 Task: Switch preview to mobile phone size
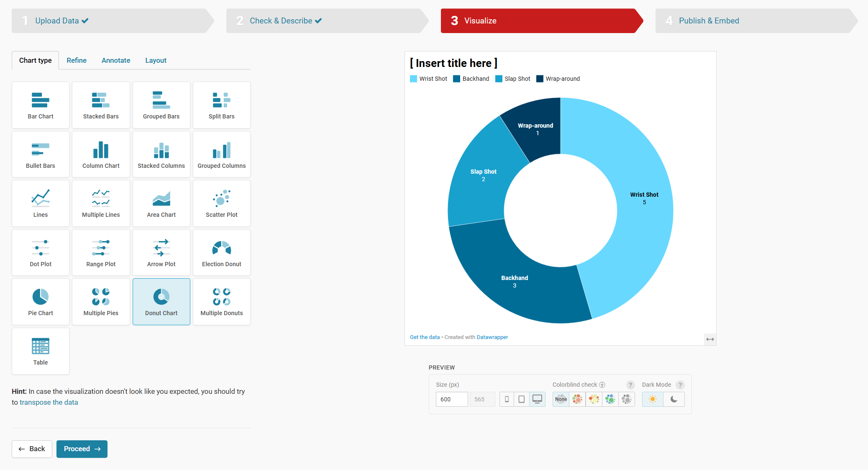(x=507, y=399)
